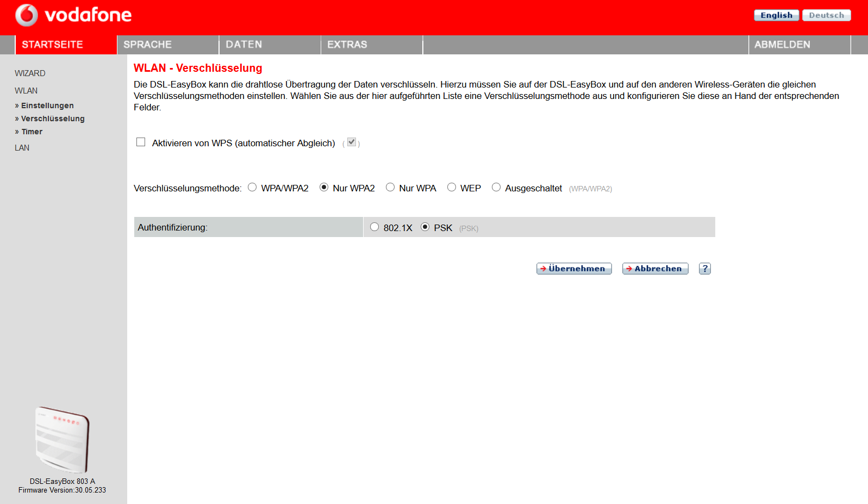Click the Vodafone logo icon
Screen dimensions: 868x504
(27, 15)
